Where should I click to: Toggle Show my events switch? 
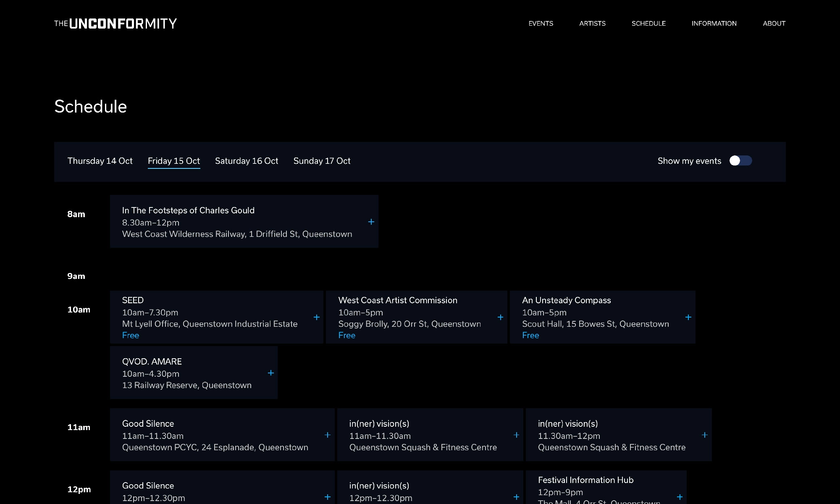[x=740, y=161]
